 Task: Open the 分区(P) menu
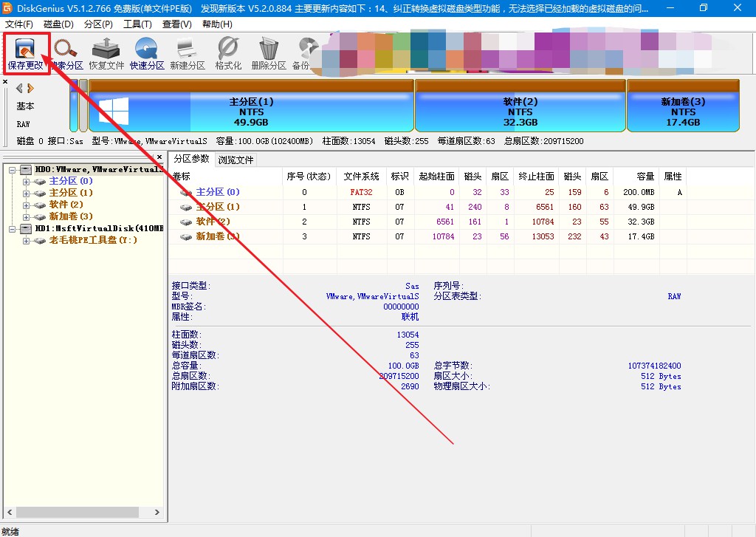click(x=98, y=24)
